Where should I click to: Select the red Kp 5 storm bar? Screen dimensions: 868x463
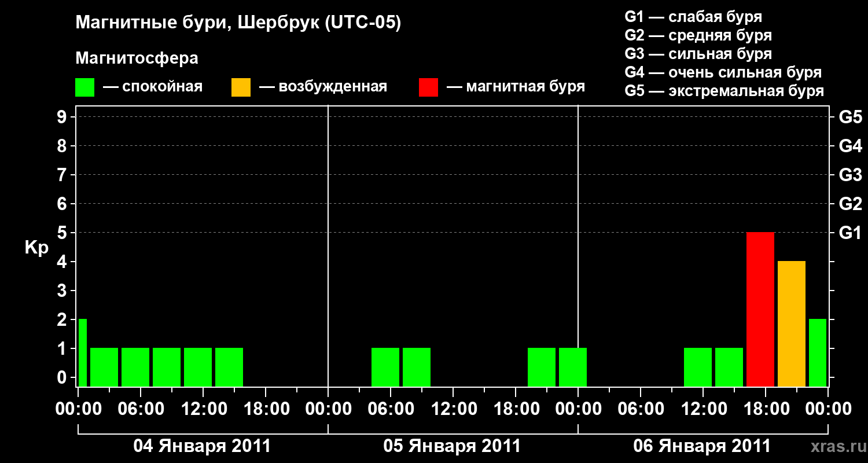[x=760, y=309]
